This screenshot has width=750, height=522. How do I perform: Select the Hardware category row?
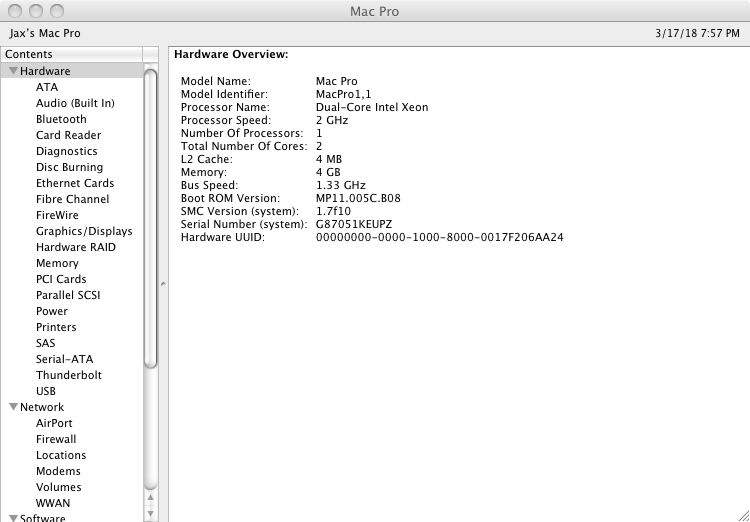tap(72, 71)
